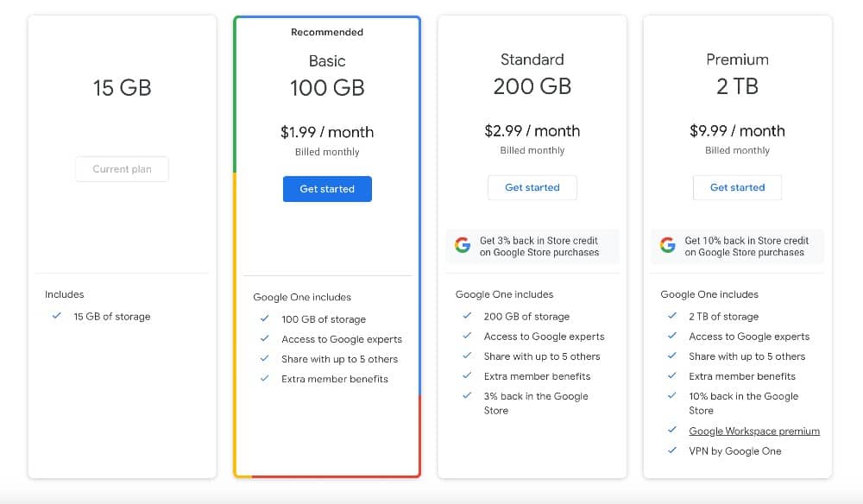
Task: Click Get started for the Standard plan
Action: (x=532, y=187)
